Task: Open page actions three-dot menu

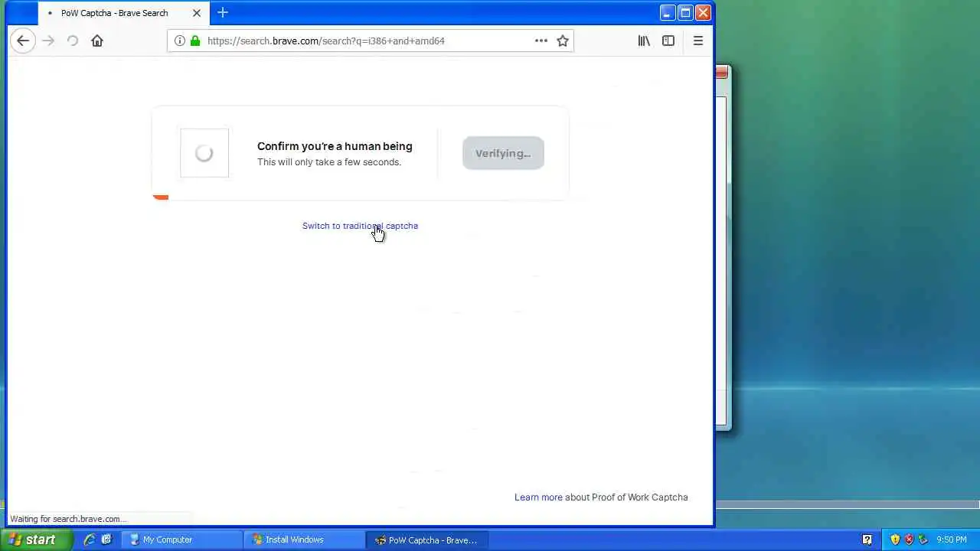Action: point(541,41)
